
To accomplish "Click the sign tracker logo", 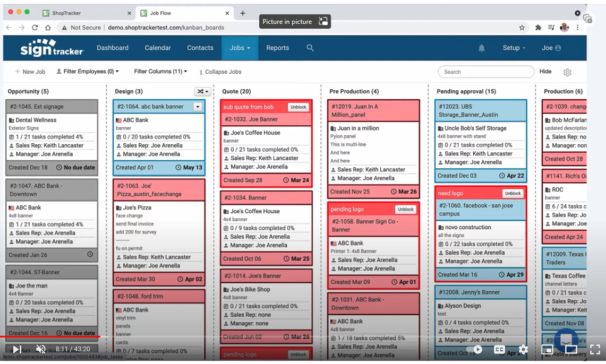I will pos(52,48).
